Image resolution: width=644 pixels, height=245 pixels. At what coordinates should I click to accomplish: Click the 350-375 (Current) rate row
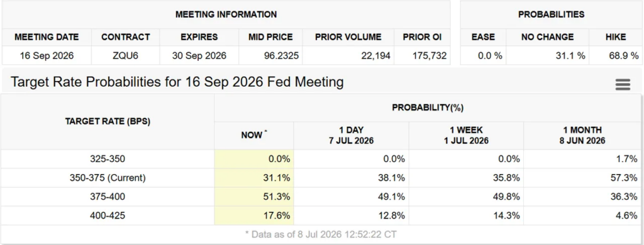[321, 178]
